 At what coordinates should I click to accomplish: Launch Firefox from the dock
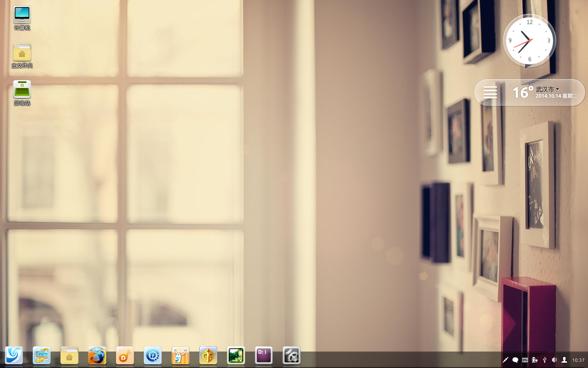point(97,356)
